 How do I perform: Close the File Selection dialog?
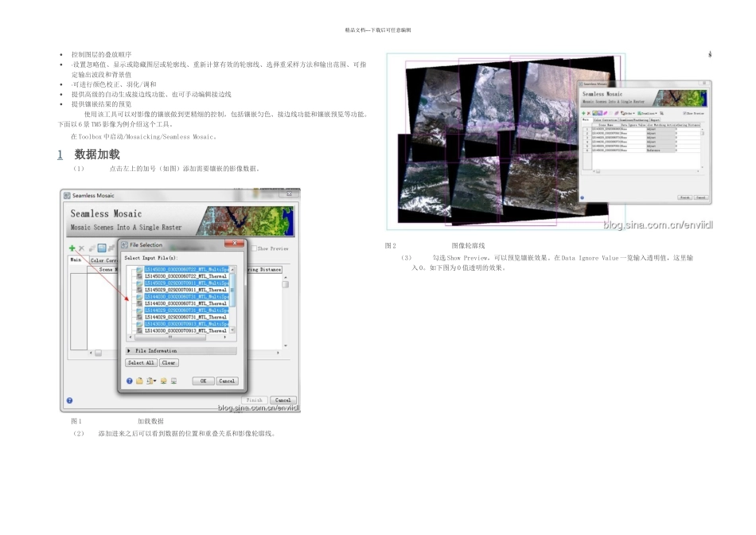[234, 244]
